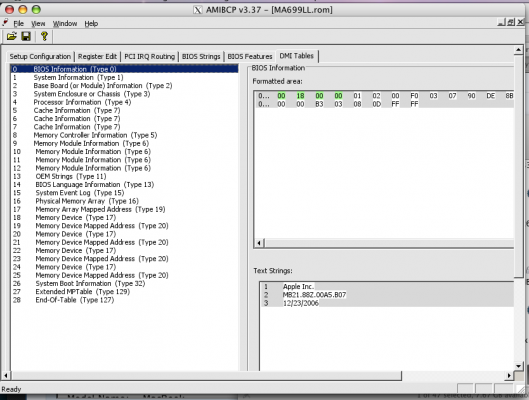This screenshot has width=529, height=400.
Task: Click hex byte 0D in second row
Action: pyautogui.click(x=377, y=104)
